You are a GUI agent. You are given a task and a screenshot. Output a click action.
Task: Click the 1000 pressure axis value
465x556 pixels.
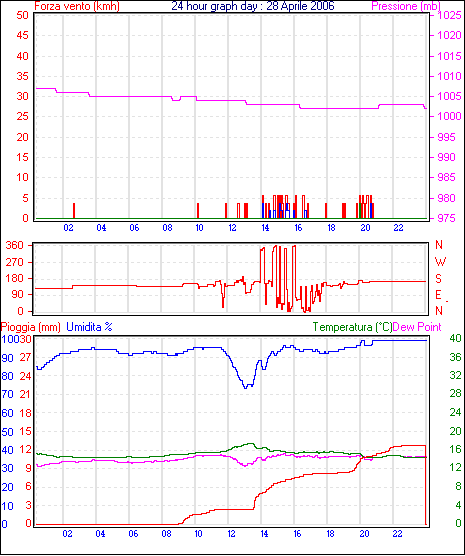[x=449, y=116]
